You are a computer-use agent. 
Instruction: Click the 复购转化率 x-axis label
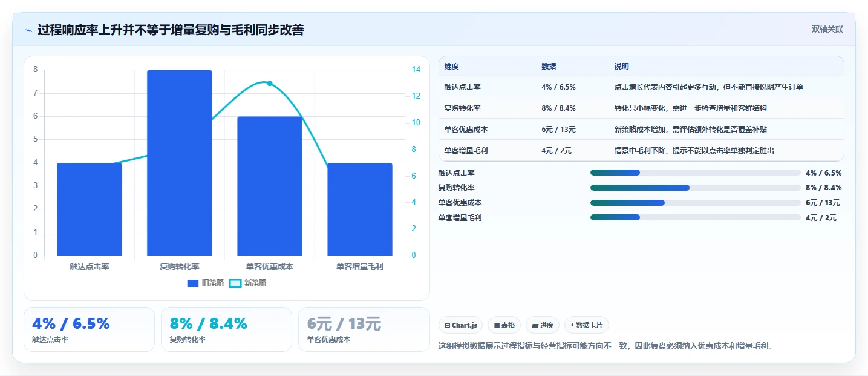pyautogui.click(x=180, y=266)
